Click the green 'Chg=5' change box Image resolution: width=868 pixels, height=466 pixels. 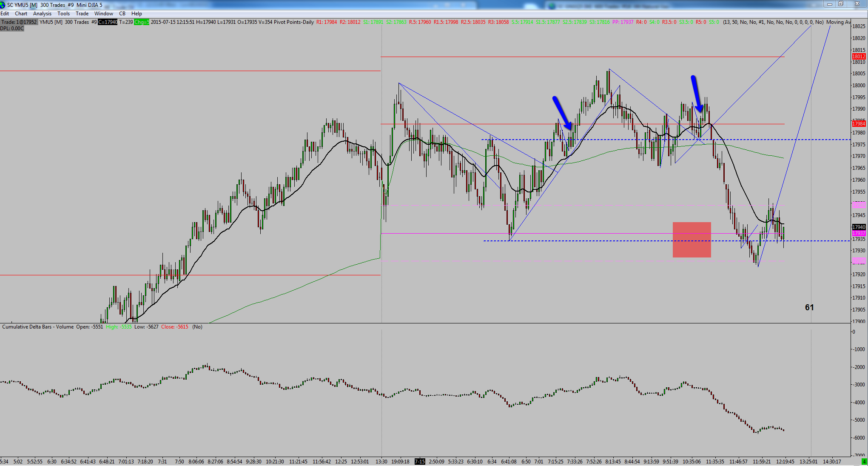pyautogui.click(x=142, y=22)
